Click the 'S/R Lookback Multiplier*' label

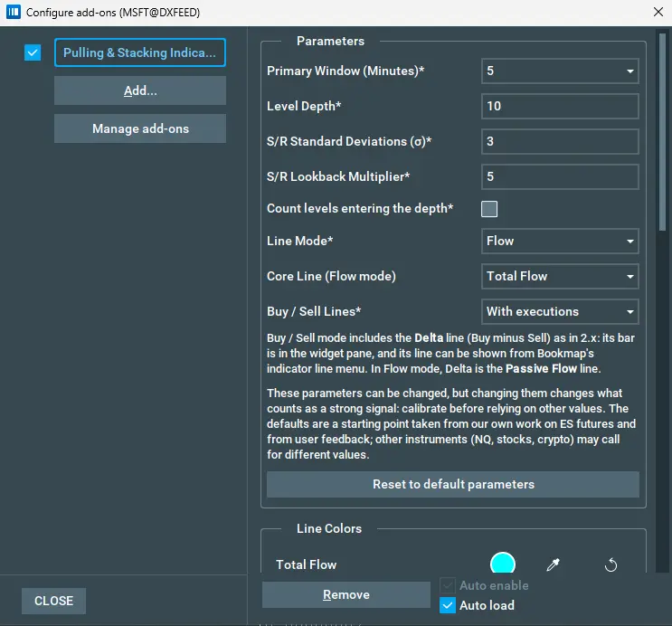[338, 176]
